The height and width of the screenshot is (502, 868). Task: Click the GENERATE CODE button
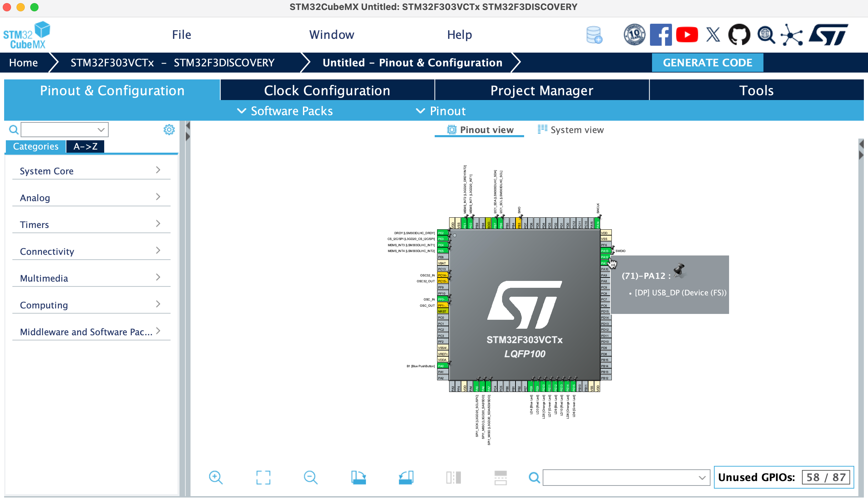click(707, 62)
